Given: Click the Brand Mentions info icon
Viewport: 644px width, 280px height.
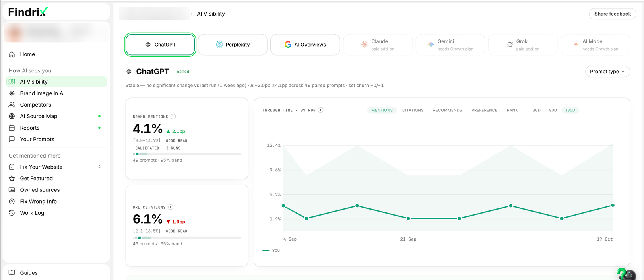Looking at the screenshot, I should [x=173, y=117].
